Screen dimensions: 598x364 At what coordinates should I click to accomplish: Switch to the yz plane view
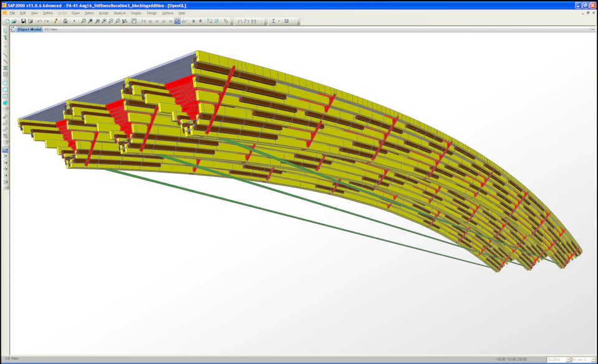pos(164,21)
